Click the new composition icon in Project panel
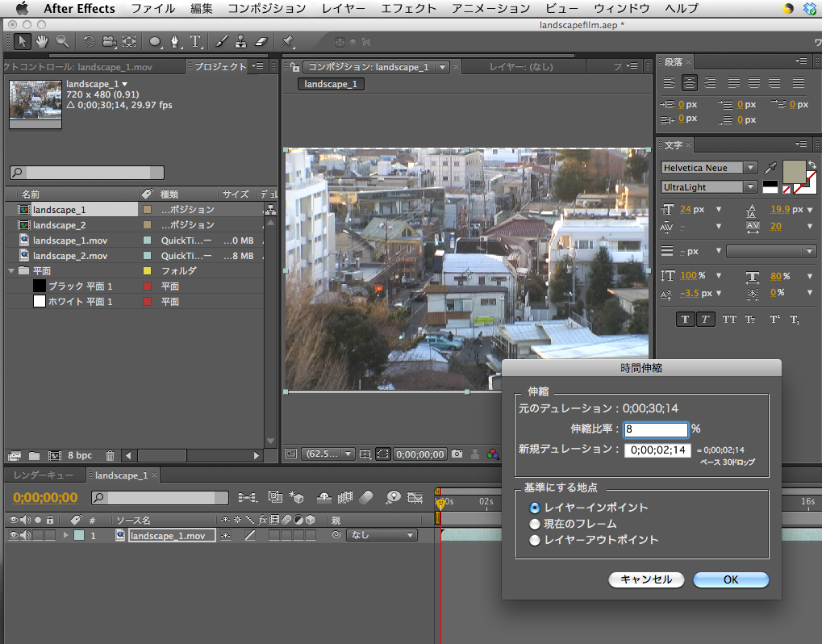Screen dimensions: 822x644 pyautogui.click(x=55, y=455)
